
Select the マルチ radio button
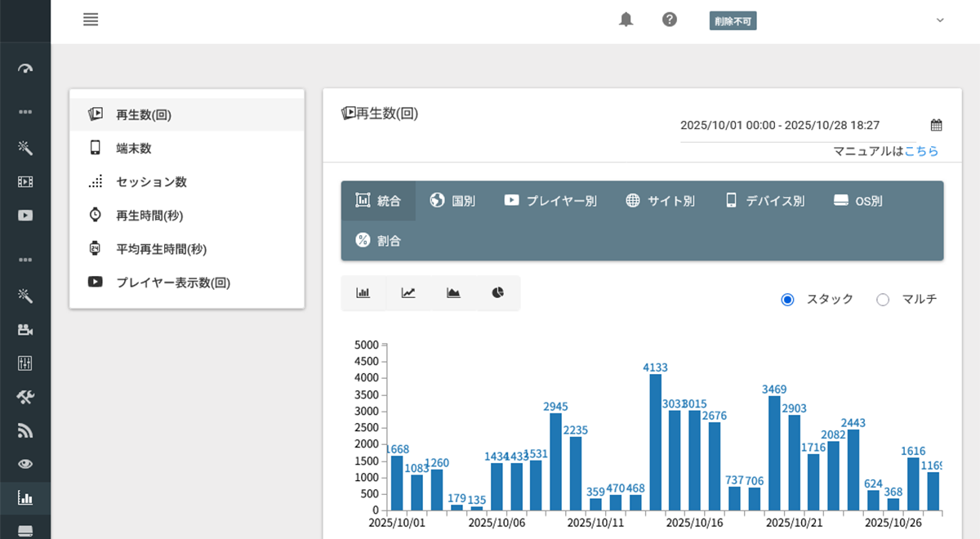883,300
